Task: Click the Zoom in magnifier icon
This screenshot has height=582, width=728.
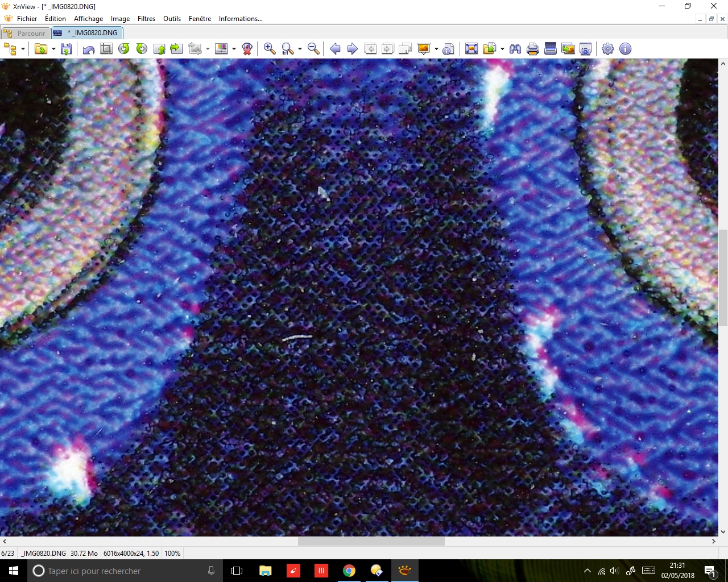Action: click(270, 49)
